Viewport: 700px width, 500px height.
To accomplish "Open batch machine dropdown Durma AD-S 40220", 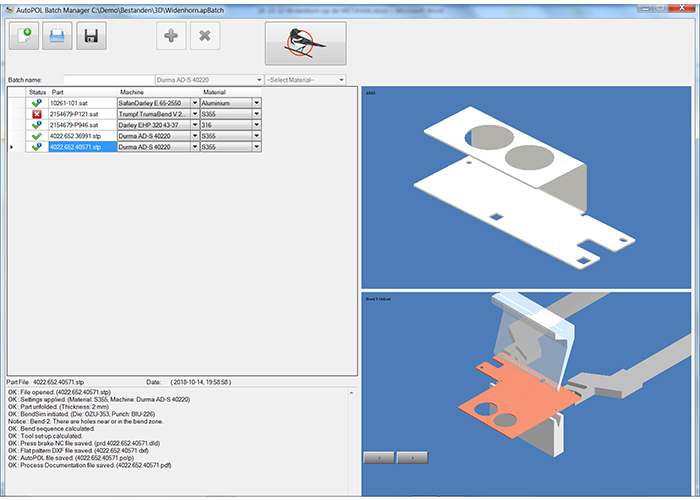I will tap(259, 79).
